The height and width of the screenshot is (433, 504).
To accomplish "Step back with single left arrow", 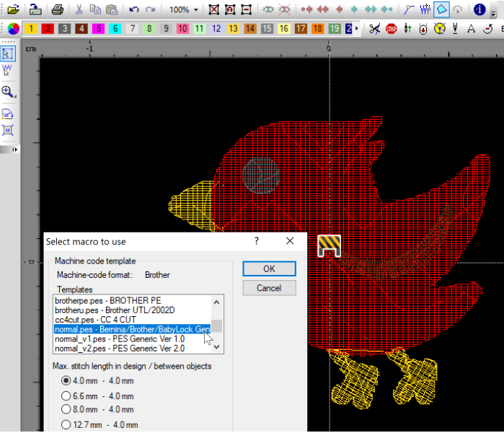I will [x=339, y=9].
